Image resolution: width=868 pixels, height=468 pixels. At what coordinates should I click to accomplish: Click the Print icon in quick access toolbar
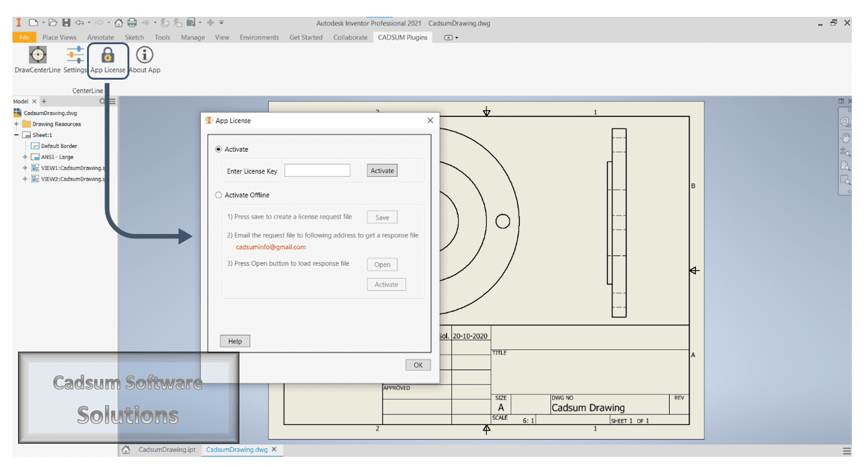tap(131, 23)
